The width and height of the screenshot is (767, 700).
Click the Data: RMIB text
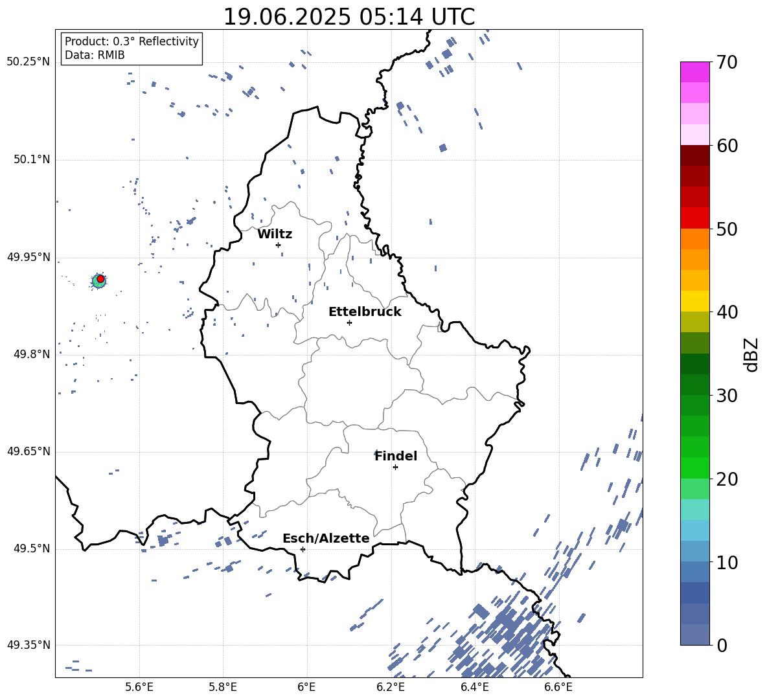point(95,55)
